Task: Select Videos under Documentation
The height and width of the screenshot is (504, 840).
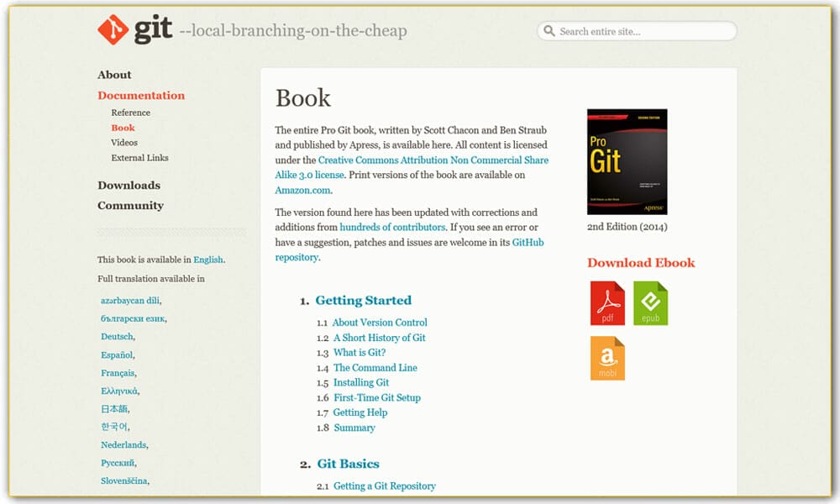Action: click(x=123, y=142)
